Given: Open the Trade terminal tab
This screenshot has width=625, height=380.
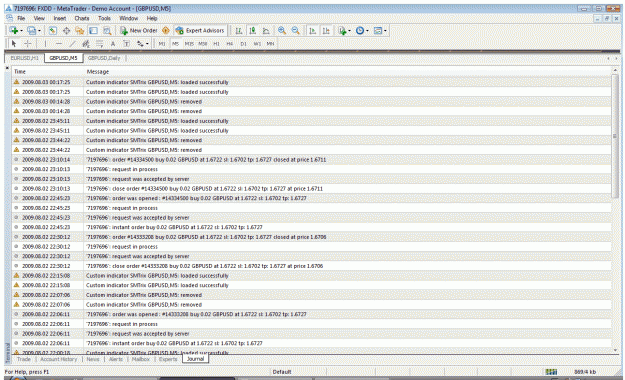Looking at the screenshot, I should click(x=24, y=359).
